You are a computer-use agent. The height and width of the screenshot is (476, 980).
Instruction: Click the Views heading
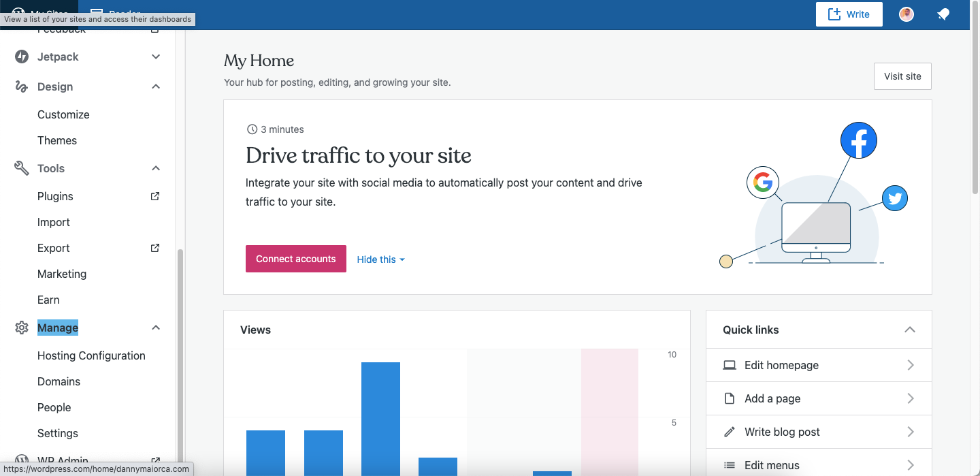(x=255, y=330)
